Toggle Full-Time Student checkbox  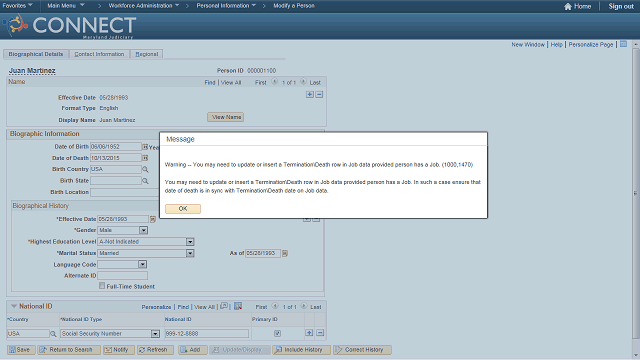tap(102, 286)
